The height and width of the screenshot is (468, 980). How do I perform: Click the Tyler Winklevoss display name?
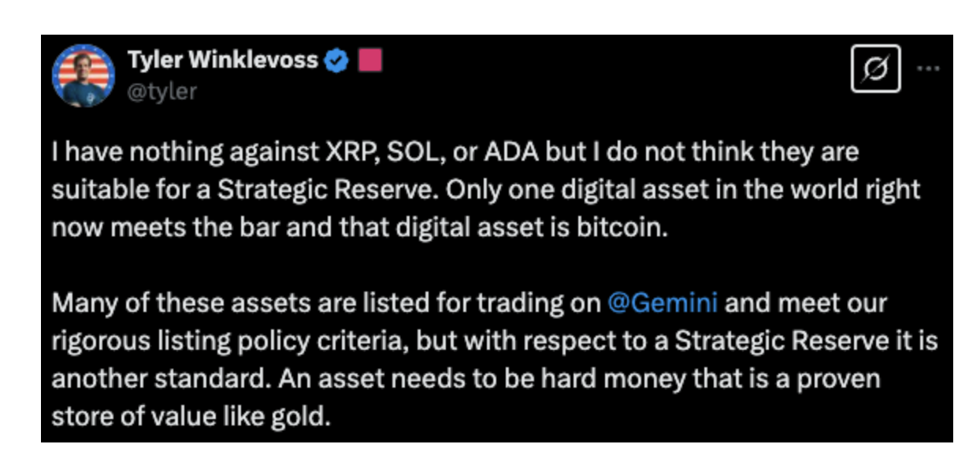click(x=222, y=61)
